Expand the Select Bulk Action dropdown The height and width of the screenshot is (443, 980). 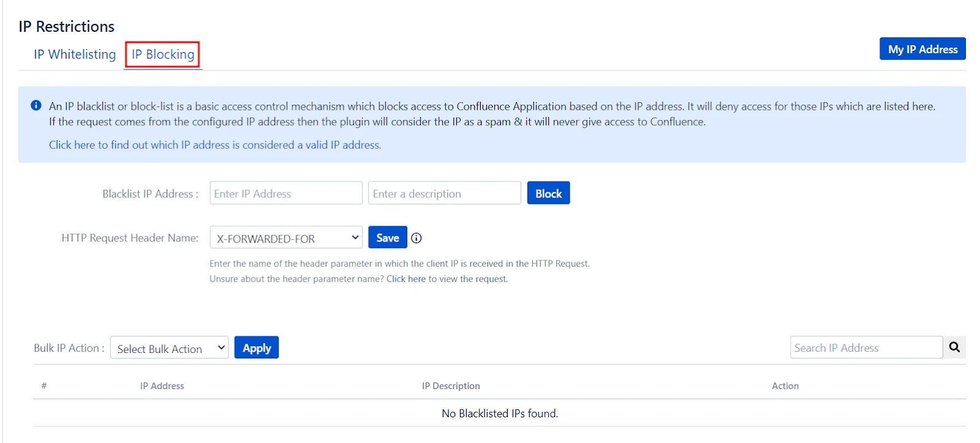(170, 348)
